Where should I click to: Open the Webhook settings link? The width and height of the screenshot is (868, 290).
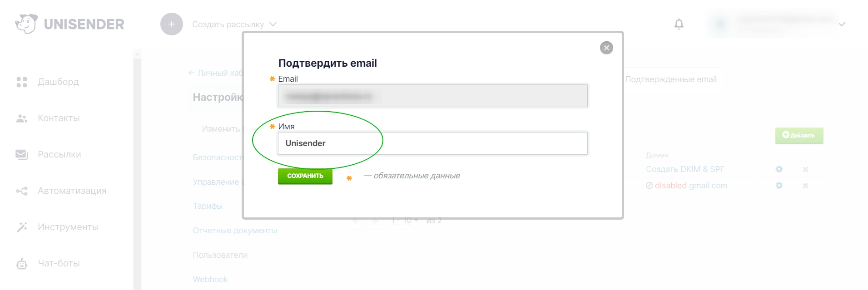click(x=210, y=280)
